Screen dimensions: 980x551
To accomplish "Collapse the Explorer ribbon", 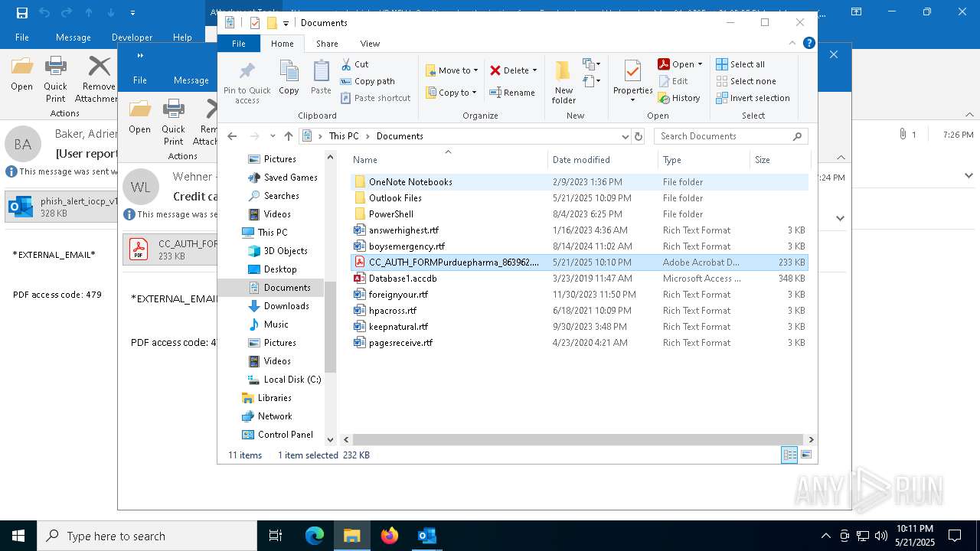I will [793, 44].
